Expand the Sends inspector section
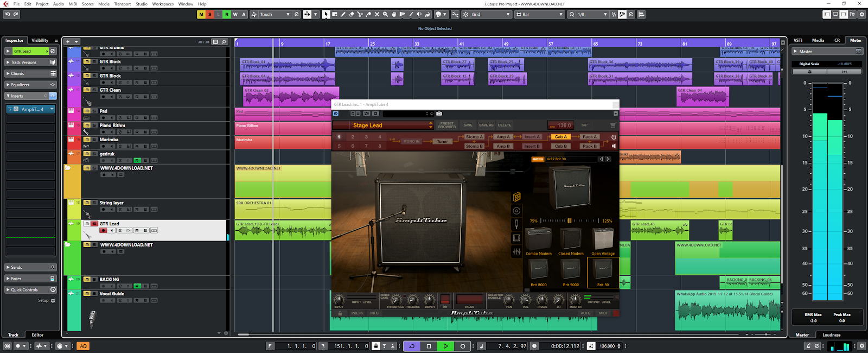Viewport: 868px width, 353px height. click(x=30, y=267)
